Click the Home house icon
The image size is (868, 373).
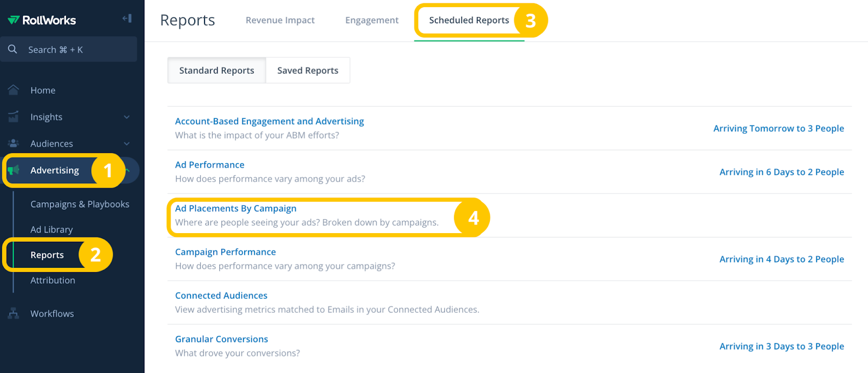click(x=14, y=90)
